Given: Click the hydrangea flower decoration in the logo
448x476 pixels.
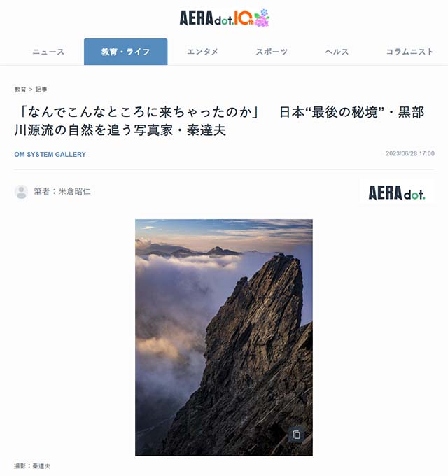Looking at the screenshot, I should pyautogui.click(x=262, y=18).
